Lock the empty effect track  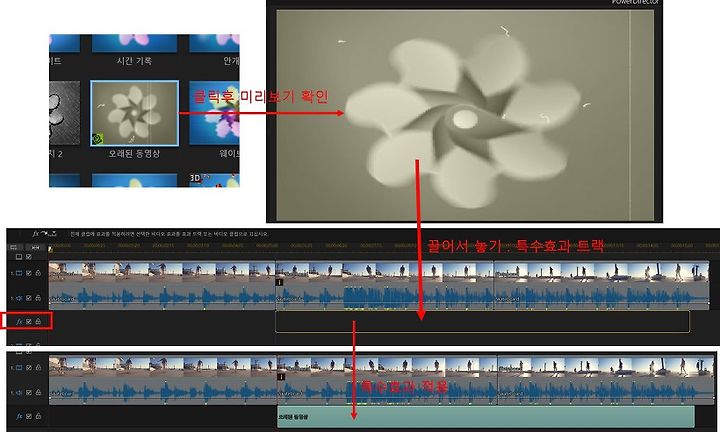tap(38, 321)
